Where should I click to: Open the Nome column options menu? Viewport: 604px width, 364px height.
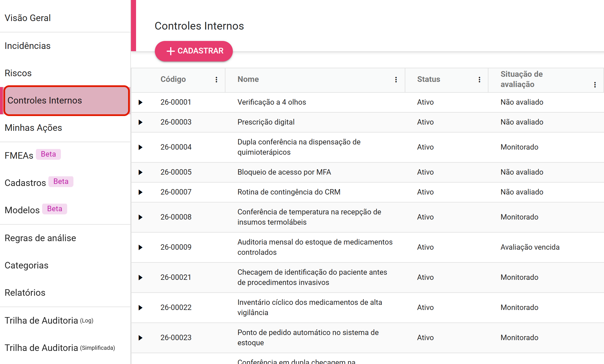pyautogui.click(x=396, y=80)
